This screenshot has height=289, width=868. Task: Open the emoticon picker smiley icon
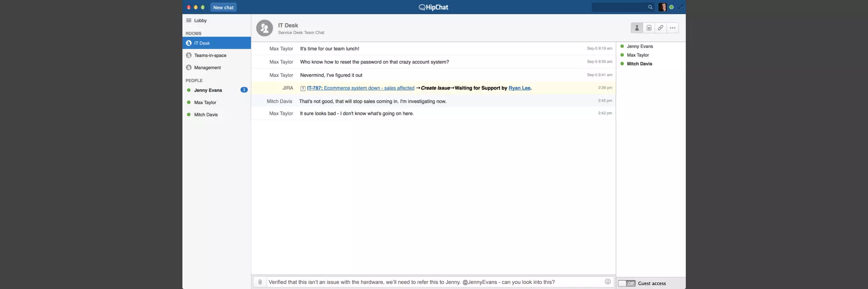tap(608, 281)
